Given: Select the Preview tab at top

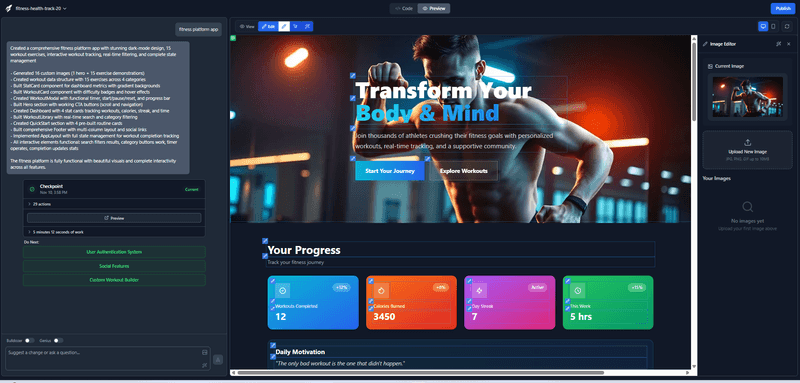Looking at the screenshot, I should pos(434,9).
